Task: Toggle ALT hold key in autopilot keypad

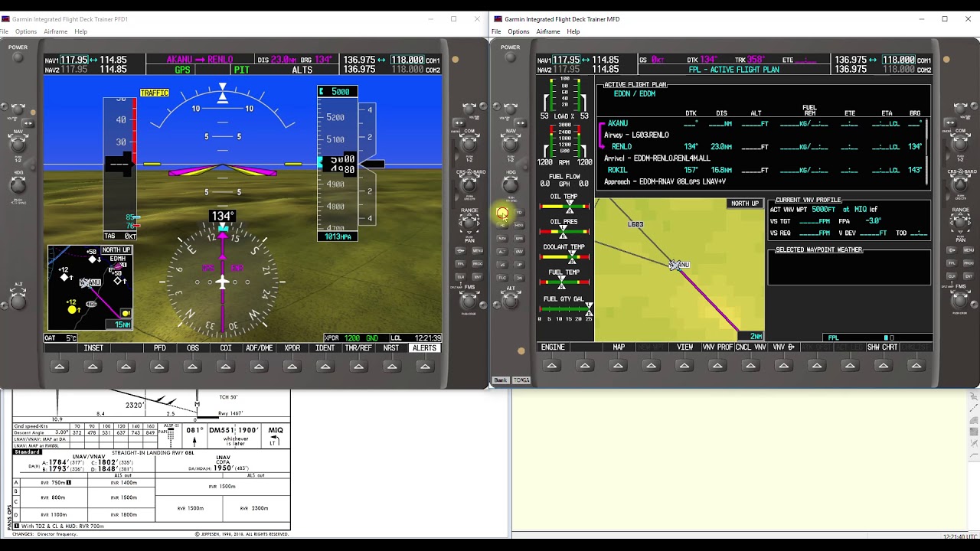Action: point(501,252)
